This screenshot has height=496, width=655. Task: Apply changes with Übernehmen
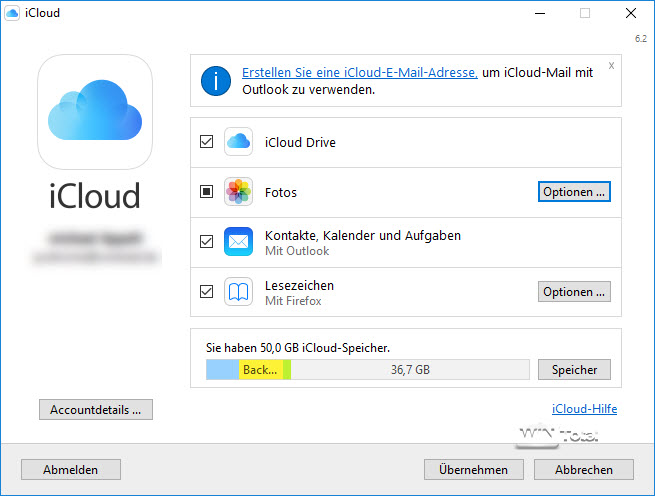473,470
